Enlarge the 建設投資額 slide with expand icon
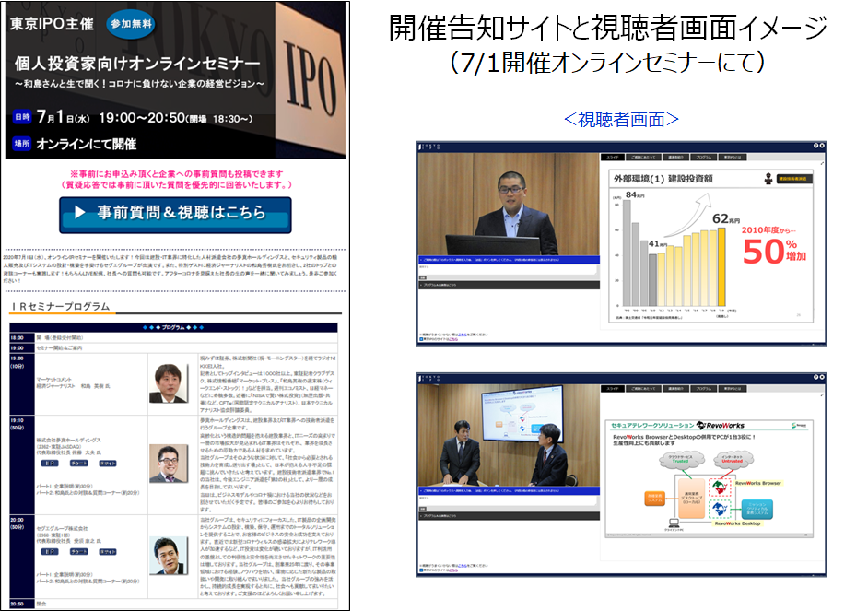The width and height of the screenshot is (868, 611). click(822, 163)
